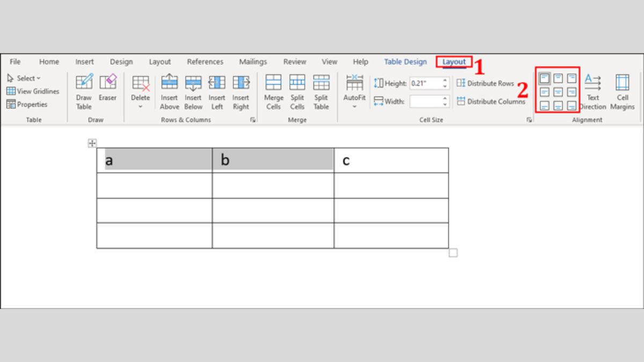The height and width of the screenshot is (362, 644).
Task: Click Distribute Rows button
Action: [486, 84]
